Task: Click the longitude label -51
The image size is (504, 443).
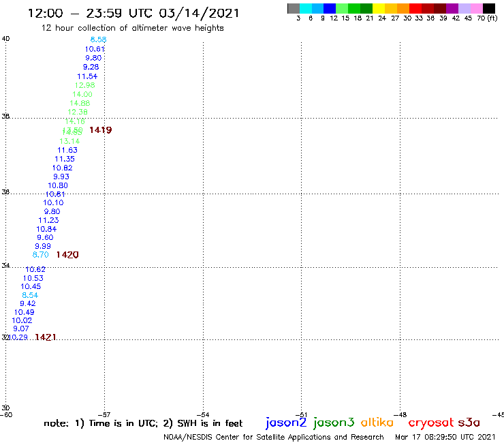Action: [x=301, y=414]
